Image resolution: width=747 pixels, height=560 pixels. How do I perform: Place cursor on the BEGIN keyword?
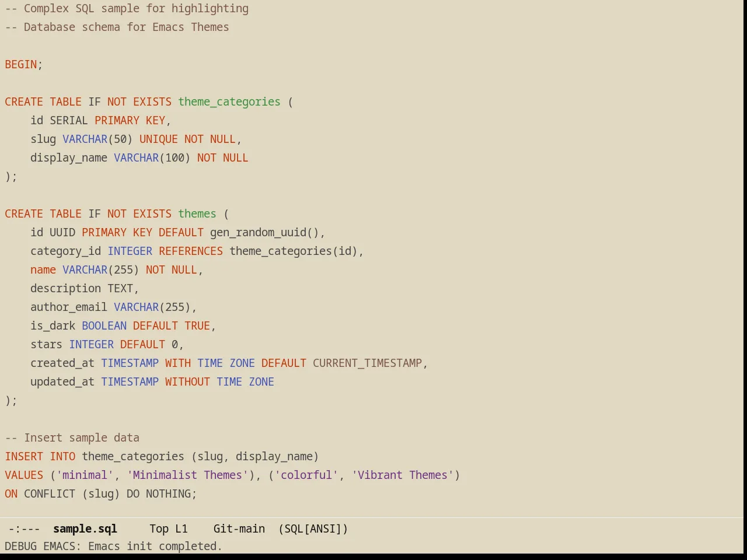[21, 64]
